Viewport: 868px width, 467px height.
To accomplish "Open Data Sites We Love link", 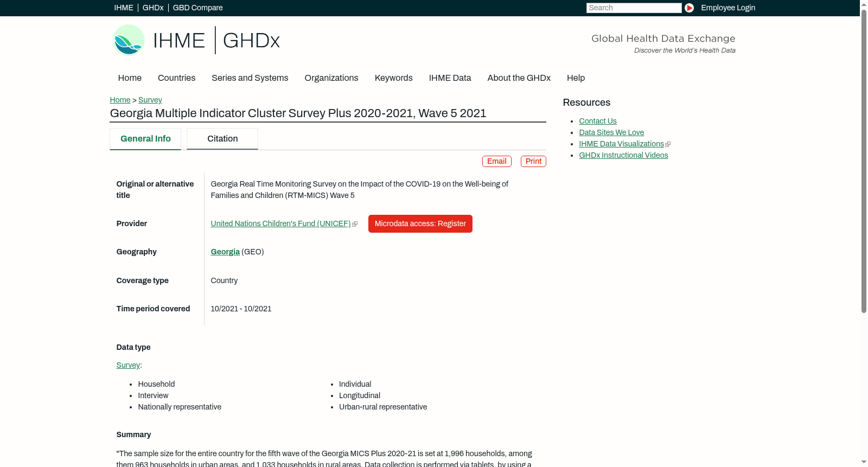I will (x=611, y=133).
